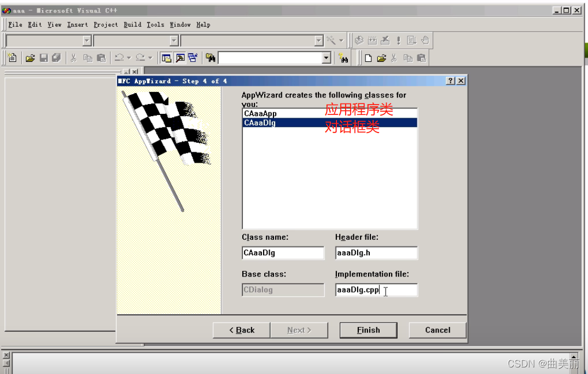
Task: Click the Open folder icon beside Save
Action: point(30,58)
